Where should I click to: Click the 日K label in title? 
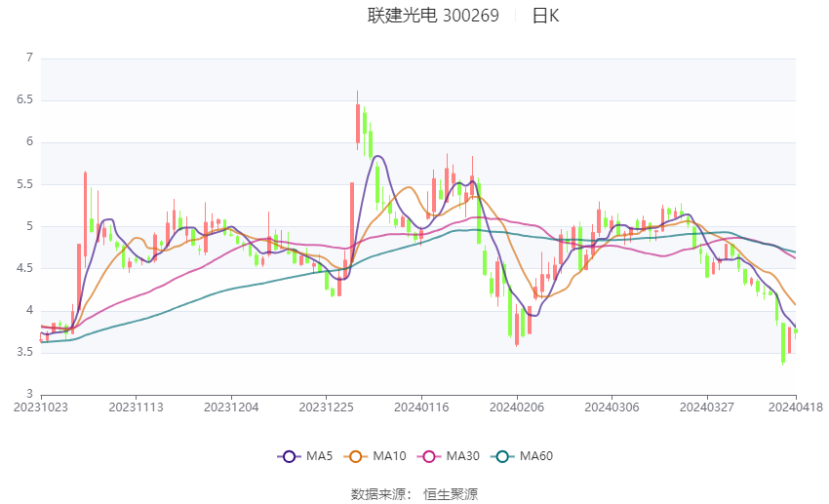(545, 16)
